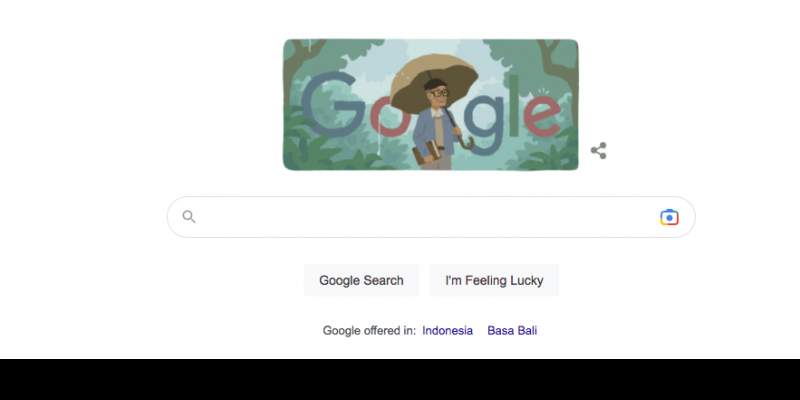Click the share icon beside the doodle

[x=598, y=151]
